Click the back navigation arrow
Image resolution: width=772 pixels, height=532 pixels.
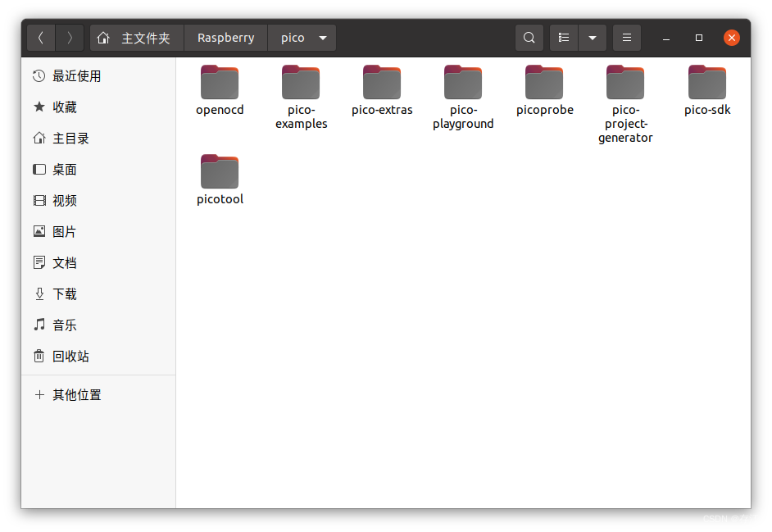[40, 37]
